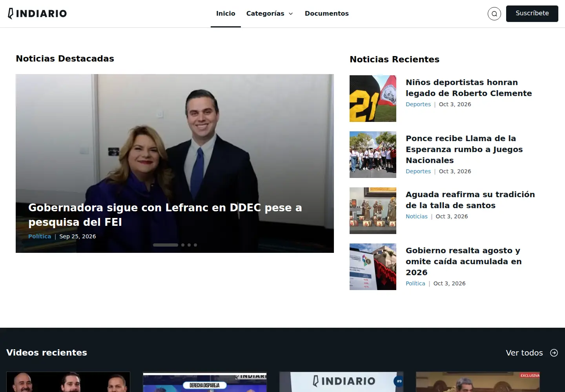Go to the Inicio tab
The height and width of the screenshot is (392, 565).
[226, 14]
